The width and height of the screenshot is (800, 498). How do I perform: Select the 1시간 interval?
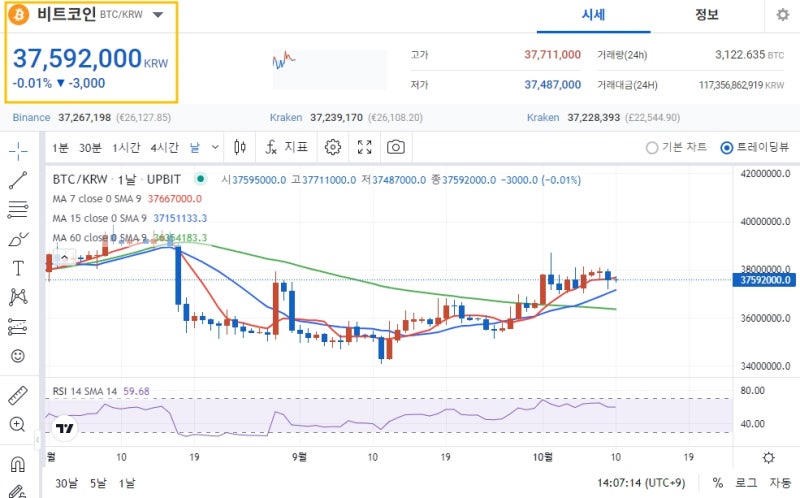click(x=126, y=148)
